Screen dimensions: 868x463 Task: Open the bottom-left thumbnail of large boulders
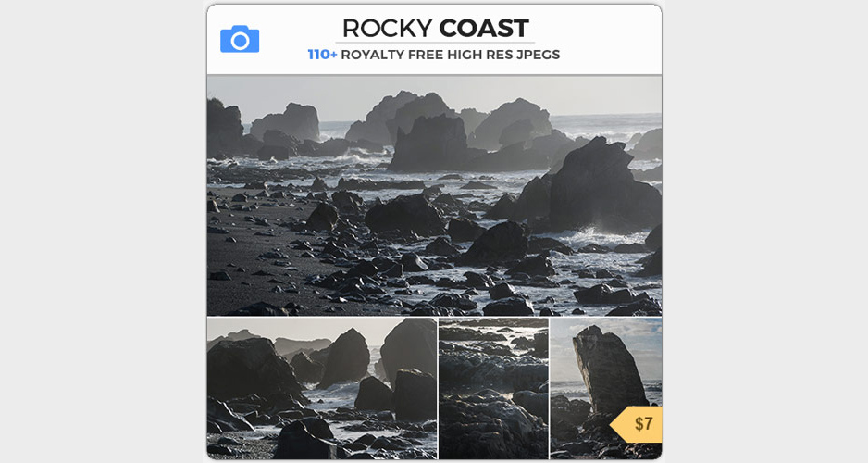click(322, 388)
